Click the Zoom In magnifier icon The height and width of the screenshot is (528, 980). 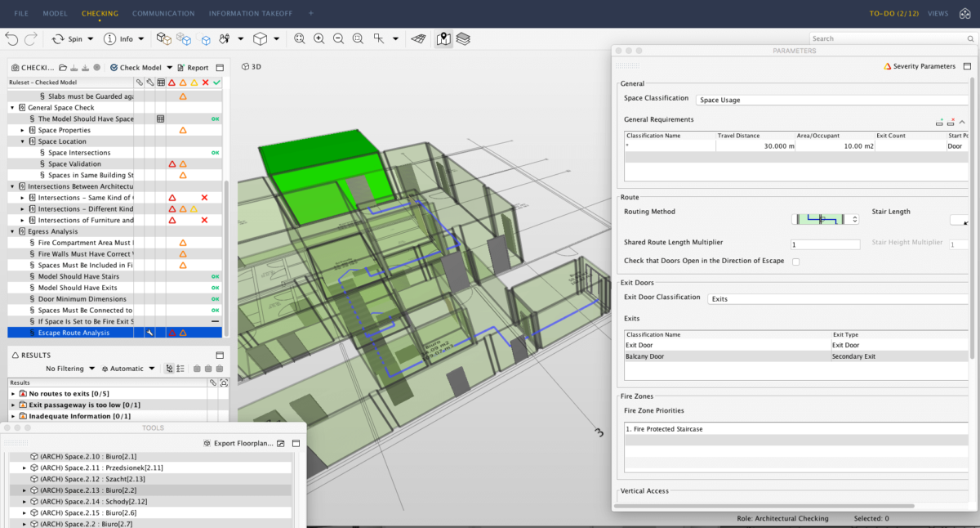tap(318, 38)
